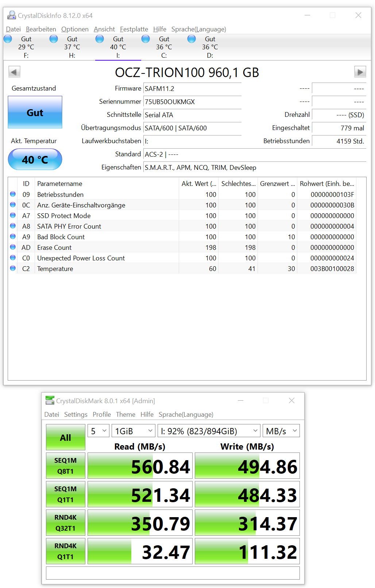Screen dimensions: 375x588
Task: Select drive F: health status icon
Action: coord(8,39)
